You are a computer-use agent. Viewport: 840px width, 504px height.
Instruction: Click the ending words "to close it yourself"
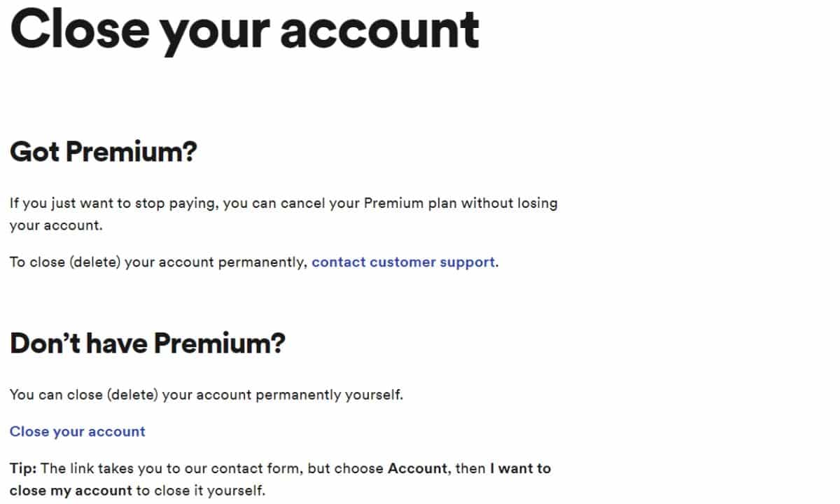pyautogui.click(x=201, y=490)
